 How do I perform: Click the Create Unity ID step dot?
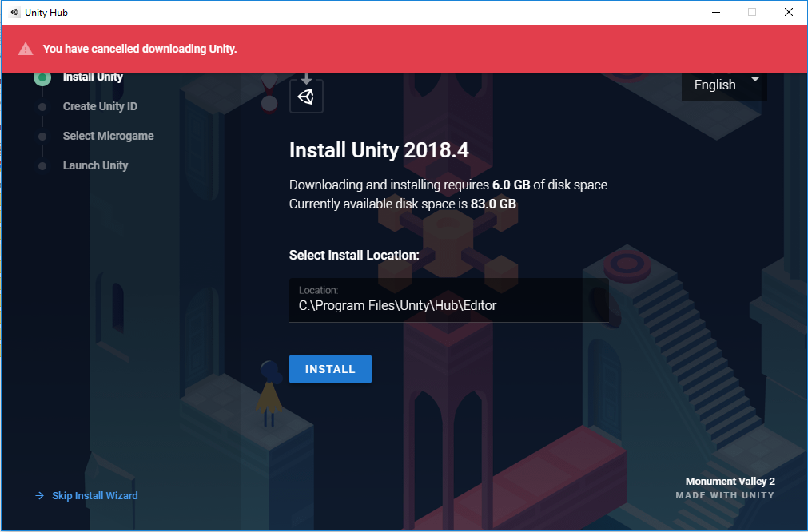42,106
